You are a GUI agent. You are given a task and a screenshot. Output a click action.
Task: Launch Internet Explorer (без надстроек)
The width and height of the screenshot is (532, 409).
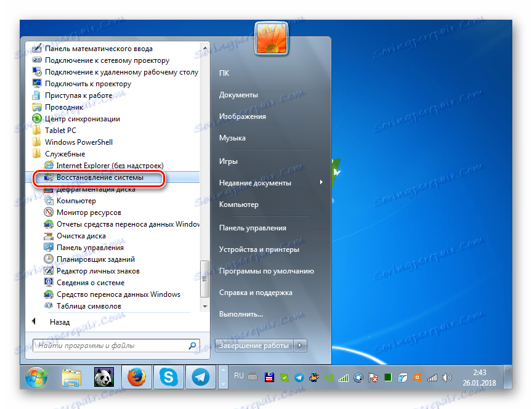(x=104, y=166)
